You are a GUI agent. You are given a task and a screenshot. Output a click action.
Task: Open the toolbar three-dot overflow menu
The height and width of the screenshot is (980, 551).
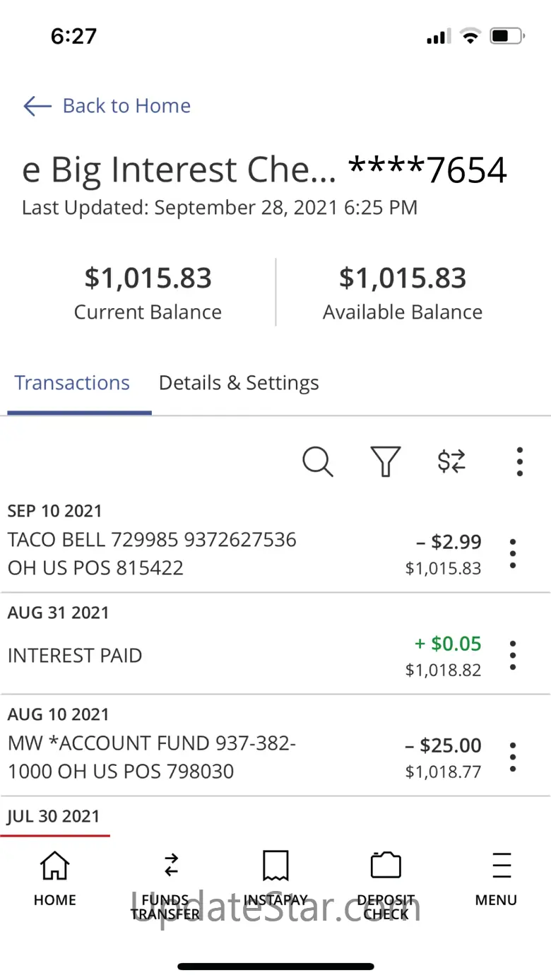(519, 462)
